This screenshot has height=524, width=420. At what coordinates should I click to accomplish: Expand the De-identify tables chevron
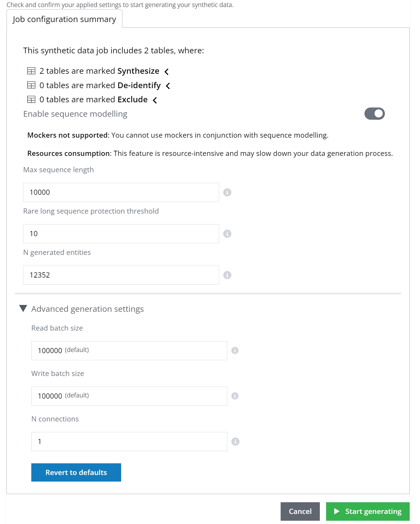click(x=168, y=86)
